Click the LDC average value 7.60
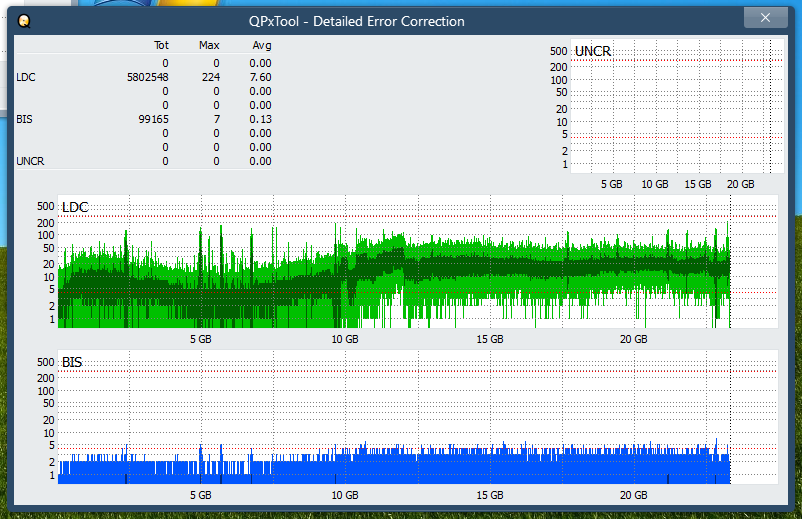 tap(260, 77)
